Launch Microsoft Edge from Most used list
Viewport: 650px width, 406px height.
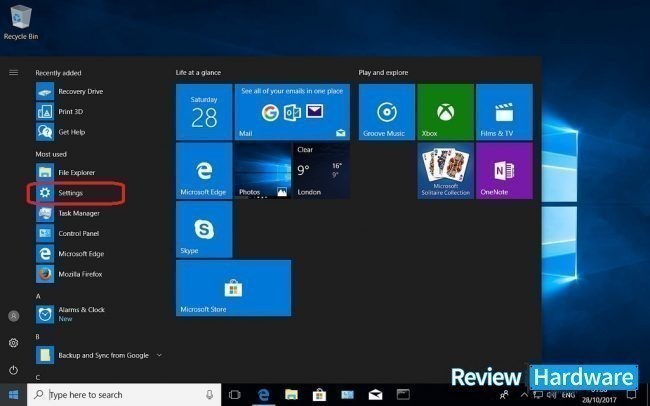coord(70,254)
